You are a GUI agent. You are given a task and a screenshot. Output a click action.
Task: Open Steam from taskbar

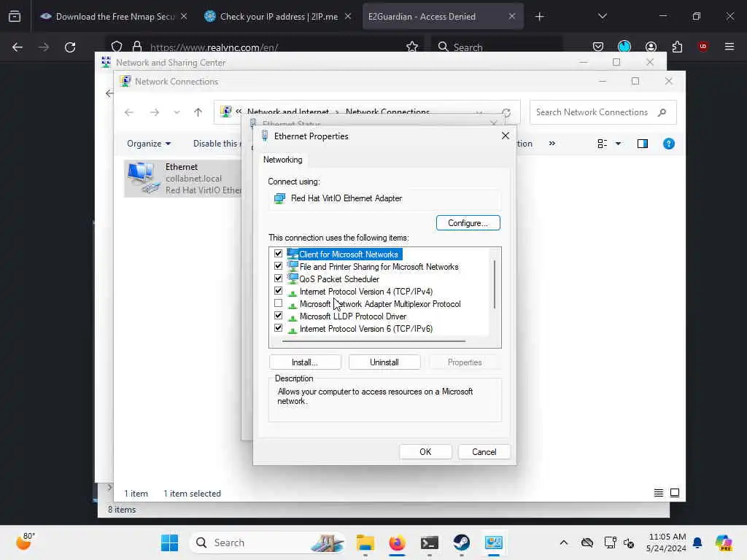(x=461, y=542)
